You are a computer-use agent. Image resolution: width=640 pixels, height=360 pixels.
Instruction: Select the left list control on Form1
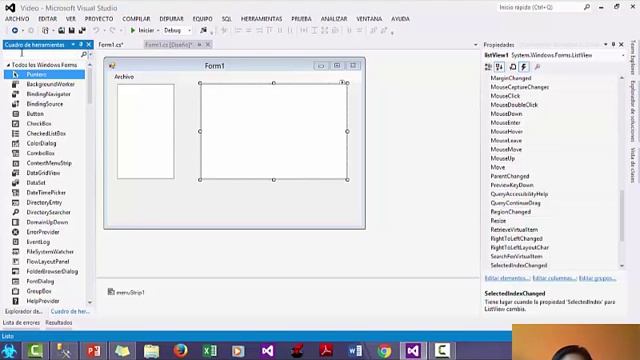point(146,131)
